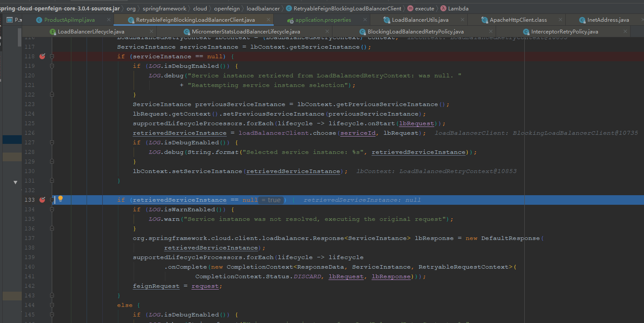The width and height of the screenshot is (644, 323).
Task: Click the intention bulb on line 133
Action: click(60, 199)
